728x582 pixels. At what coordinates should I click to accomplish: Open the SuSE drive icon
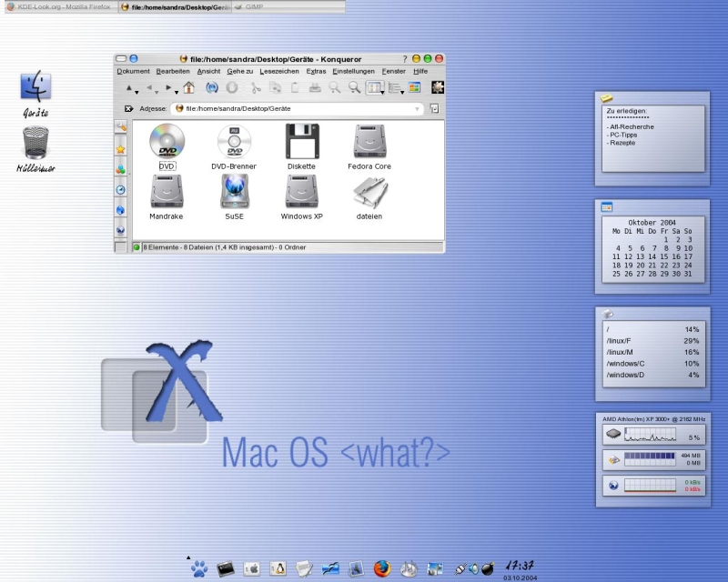tap(235, 191)
